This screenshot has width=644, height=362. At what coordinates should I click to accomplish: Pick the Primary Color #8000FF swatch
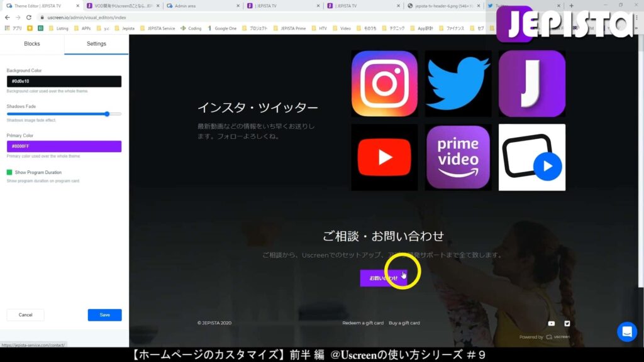click(64, 146)
